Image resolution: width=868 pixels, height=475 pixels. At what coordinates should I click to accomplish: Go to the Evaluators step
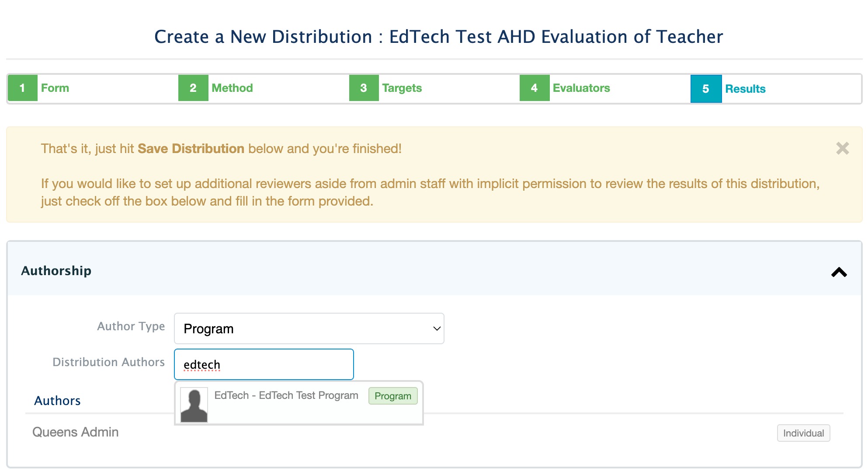tap(581, 88)
